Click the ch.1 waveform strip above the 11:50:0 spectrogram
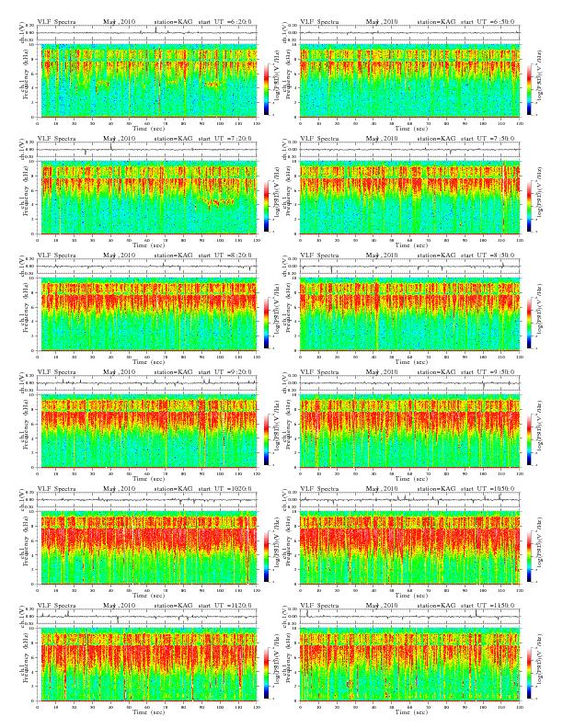This screenshot has height=728, width=563. (x=409, y=617)
